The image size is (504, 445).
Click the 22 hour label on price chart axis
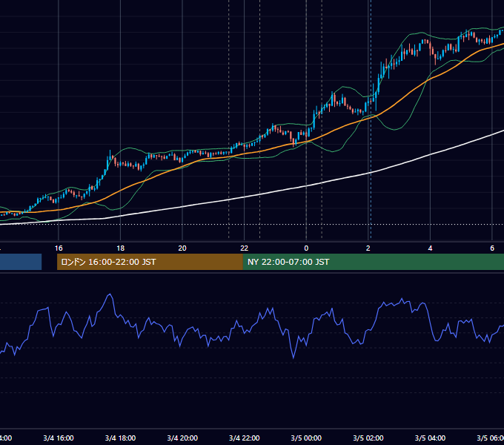[245, 248]
